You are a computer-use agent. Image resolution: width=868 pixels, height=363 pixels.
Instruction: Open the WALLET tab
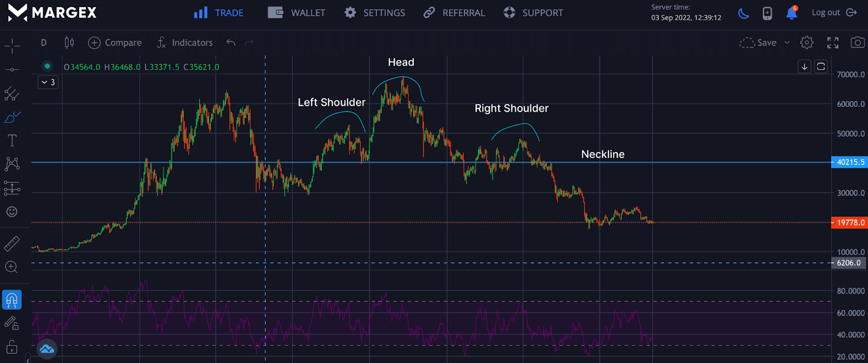pos(297,13)
